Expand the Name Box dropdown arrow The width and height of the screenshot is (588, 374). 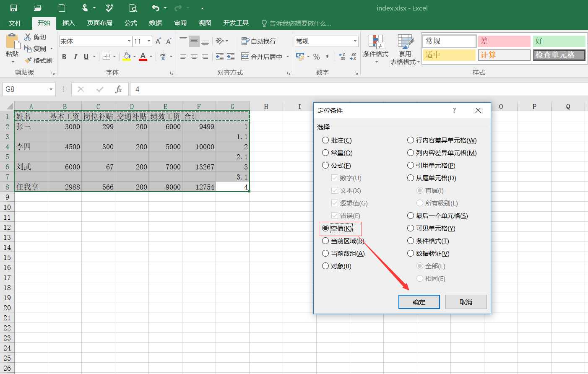(51, 89)
